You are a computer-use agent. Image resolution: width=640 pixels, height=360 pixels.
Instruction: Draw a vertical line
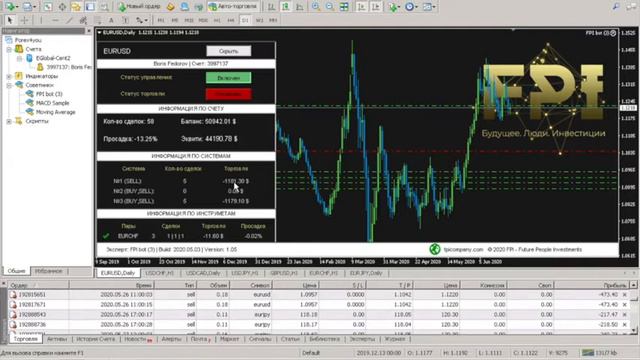click(x=41, y=20)
